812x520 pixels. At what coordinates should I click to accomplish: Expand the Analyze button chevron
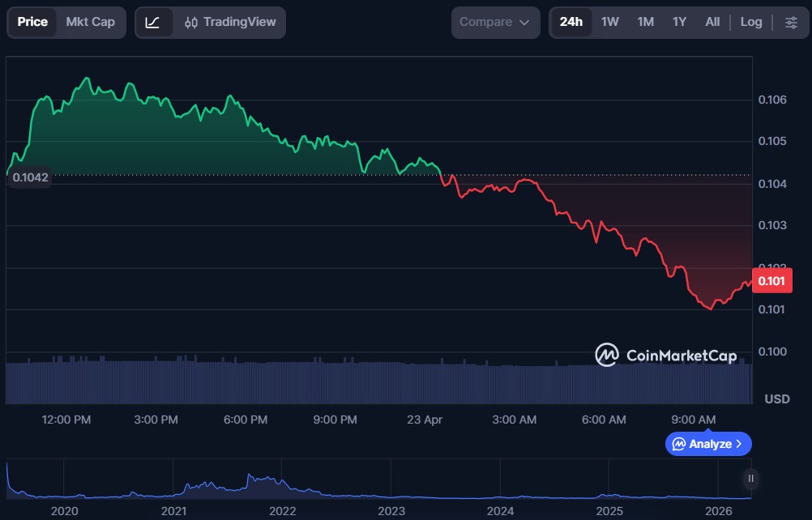tap(739, 444)
